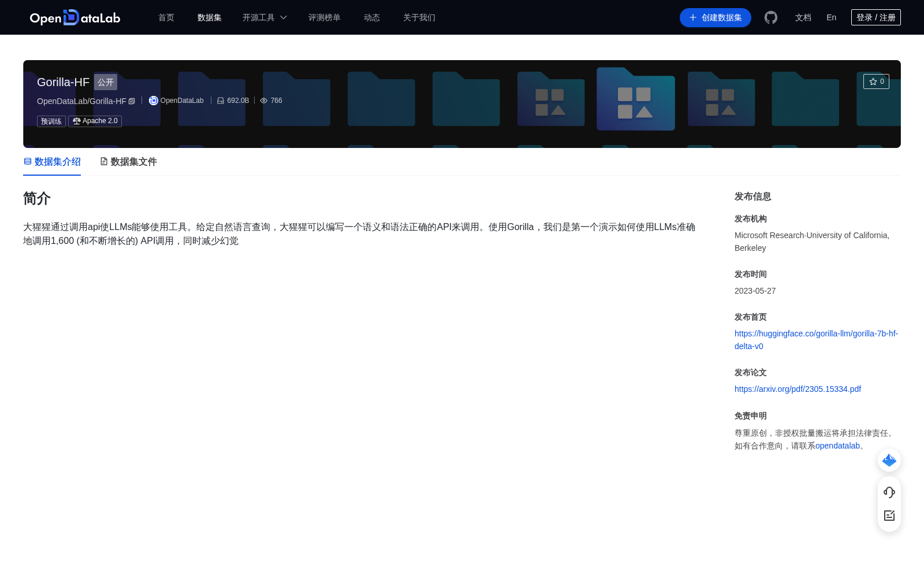This screenshot has width=924, height=578.
Task: Click the opendatalab contact link
Action: [837, 446]
